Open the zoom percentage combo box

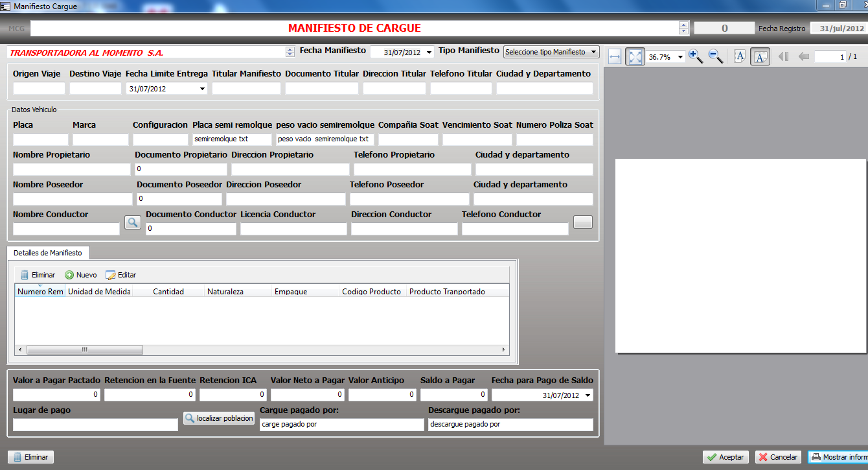pyautogui.click(x=680, y=57)
